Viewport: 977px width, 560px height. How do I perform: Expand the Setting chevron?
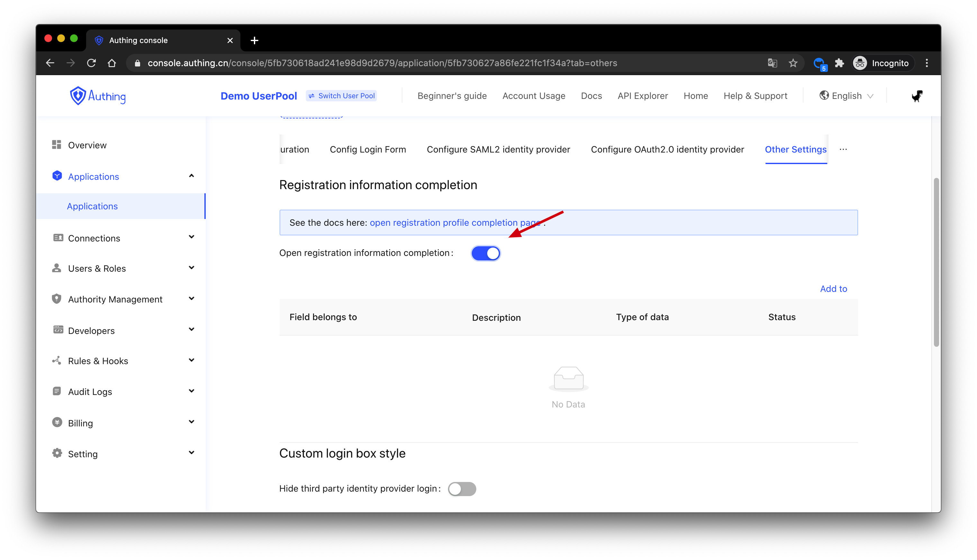click(x=191, y=453)
